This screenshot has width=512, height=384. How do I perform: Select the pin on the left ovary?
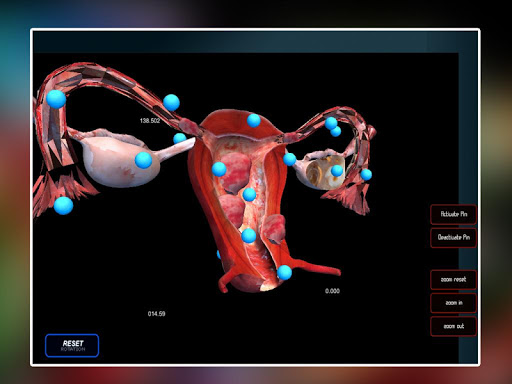[144, 160]
